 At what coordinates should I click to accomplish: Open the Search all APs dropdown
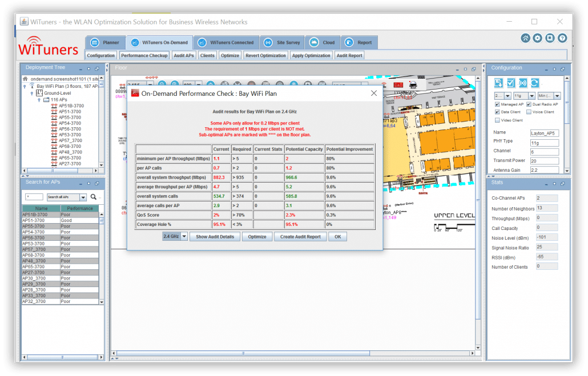click(x=83, y=197)
